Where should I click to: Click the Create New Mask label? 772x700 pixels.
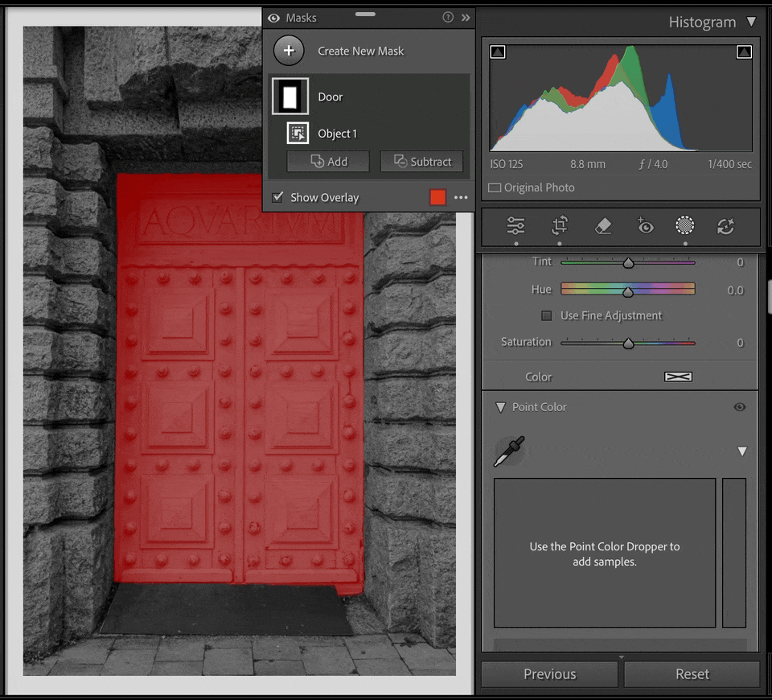point(360,51)
